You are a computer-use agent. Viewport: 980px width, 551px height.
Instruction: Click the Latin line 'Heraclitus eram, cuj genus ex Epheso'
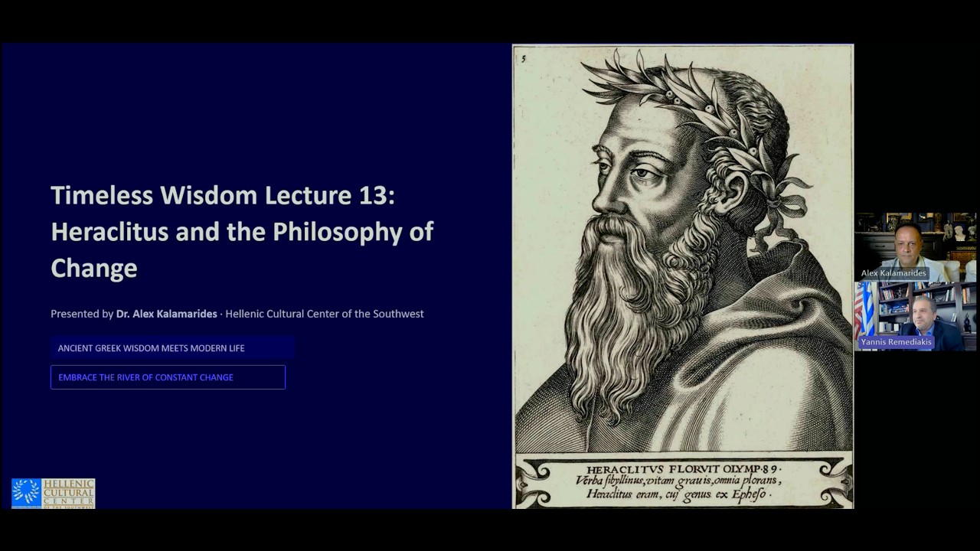[678, 494]
